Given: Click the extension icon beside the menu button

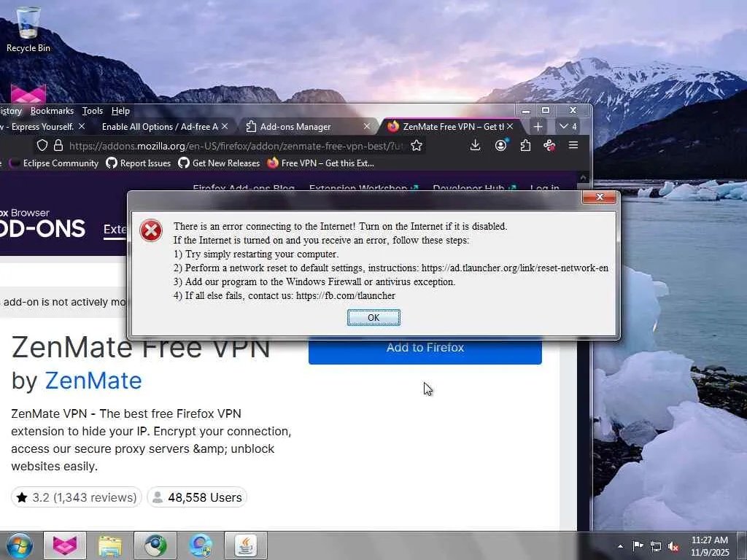Looking at the screenshot, I should tap(549, 145).
